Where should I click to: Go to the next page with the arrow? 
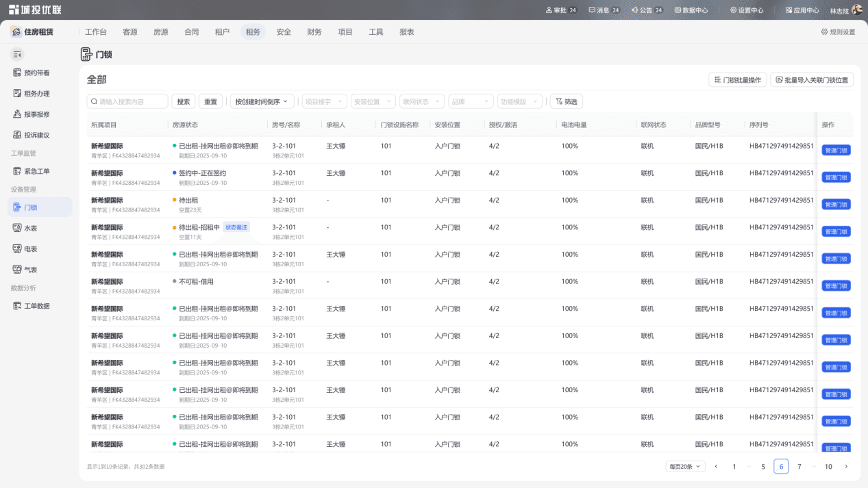[x=846, y=467]
